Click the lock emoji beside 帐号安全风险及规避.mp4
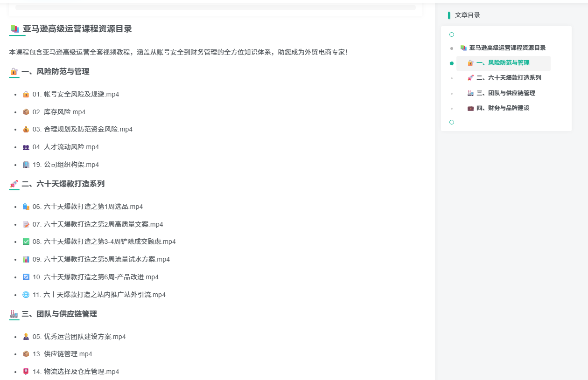This screenshot has height=380, width=588. pyautogui.click(x=26, y=95)
